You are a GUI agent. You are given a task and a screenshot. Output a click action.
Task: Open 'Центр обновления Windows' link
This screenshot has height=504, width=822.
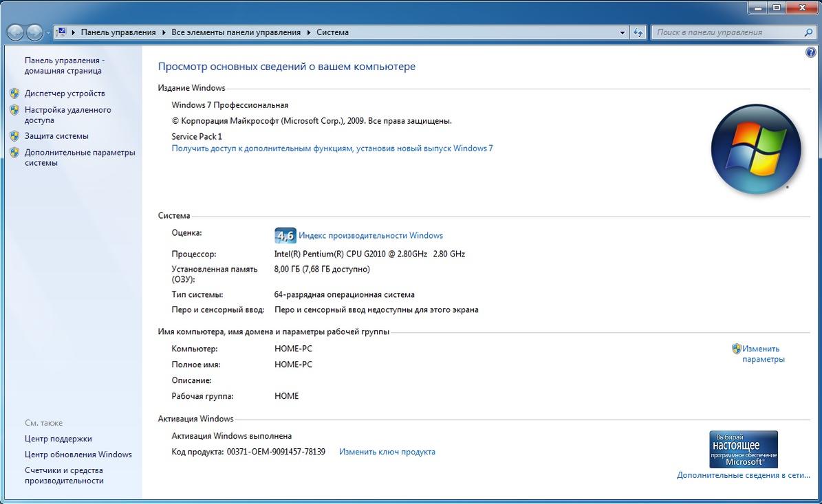click(78, 454)
